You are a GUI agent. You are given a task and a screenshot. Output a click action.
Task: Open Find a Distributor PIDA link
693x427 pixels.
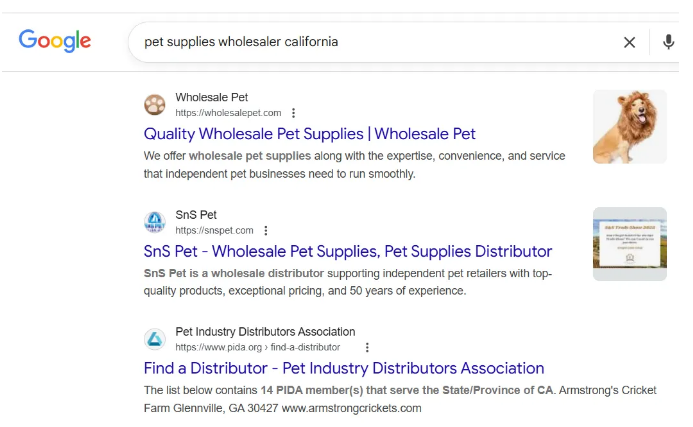pos(343,368)
